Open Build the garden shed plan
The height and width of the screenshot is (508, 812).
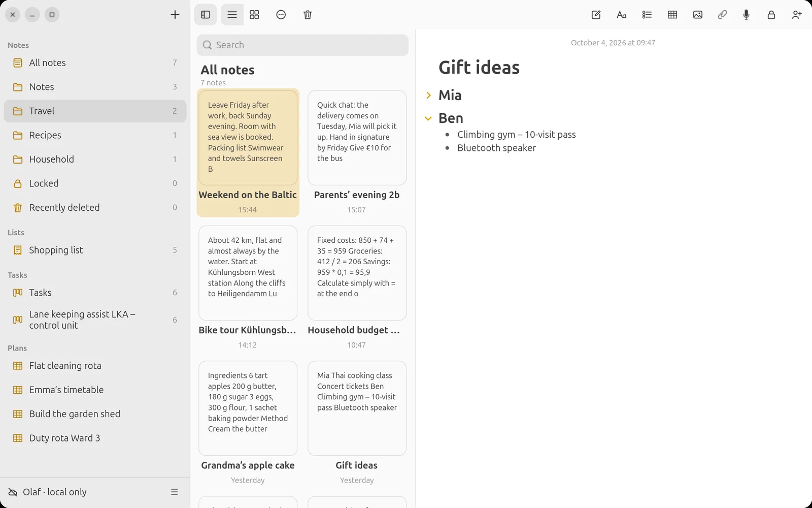pos(95,414)
